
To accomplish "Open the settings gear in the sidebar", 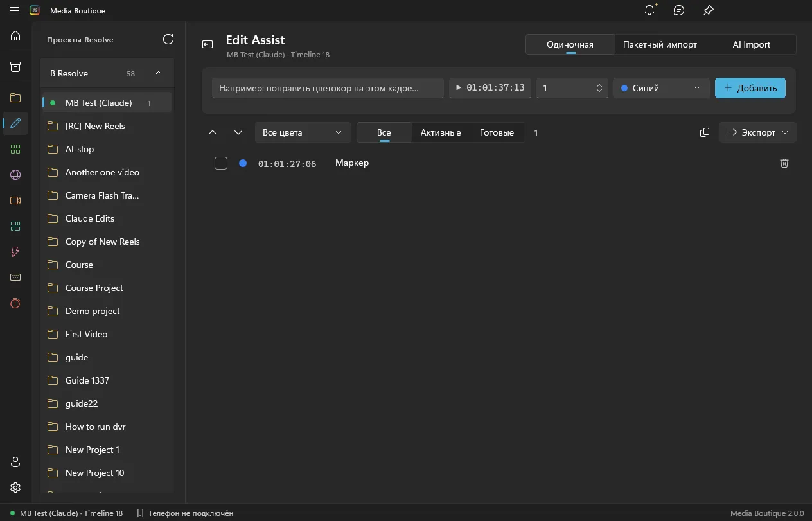I will pyautogui.click(x=15, y=488).
